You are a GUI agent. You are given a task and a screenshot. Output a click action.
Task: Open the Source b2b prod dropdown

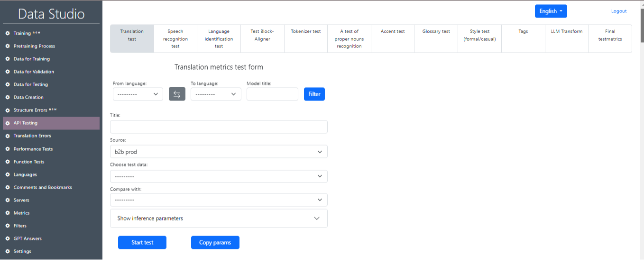[x=219, y=152]
